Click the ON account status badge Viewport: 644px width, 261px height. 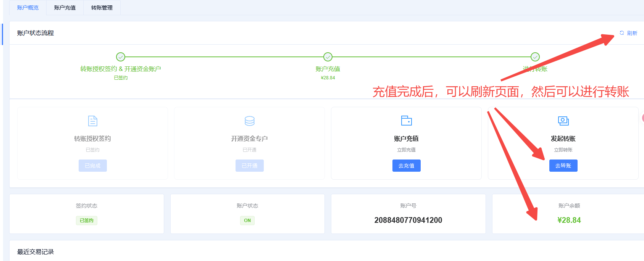(x=247, y=221)
